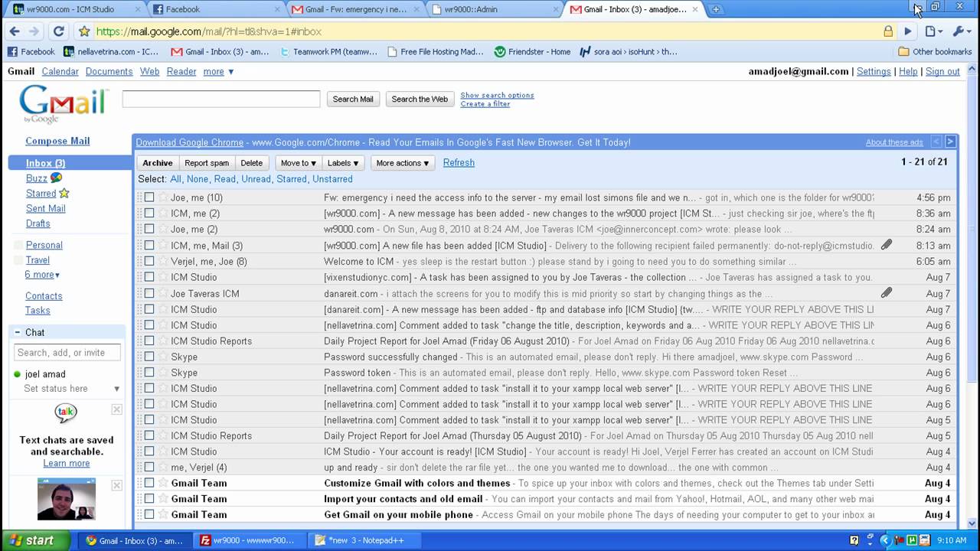The width and height of the screenshot is (980, 551).
Task: Open Facebook bookmark in bookmarks bar
Action: tap(31, 51)
